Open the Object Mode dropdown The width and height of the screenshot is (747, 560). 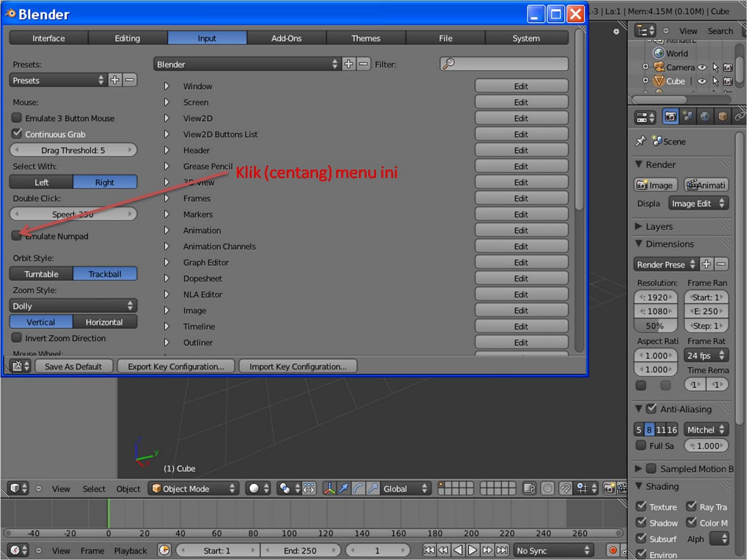193,489
